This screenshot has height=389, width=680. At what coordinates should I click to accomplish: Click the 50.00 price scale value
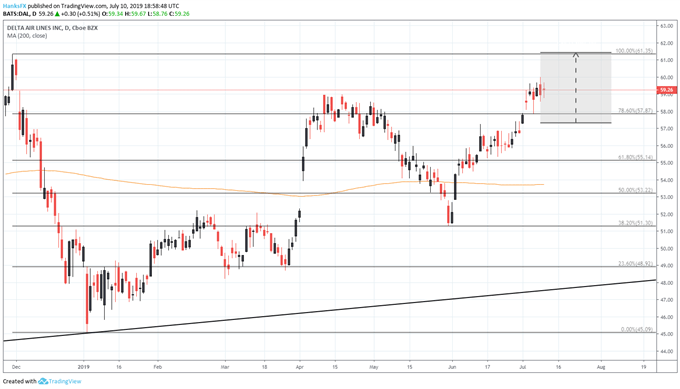(667, 248)
